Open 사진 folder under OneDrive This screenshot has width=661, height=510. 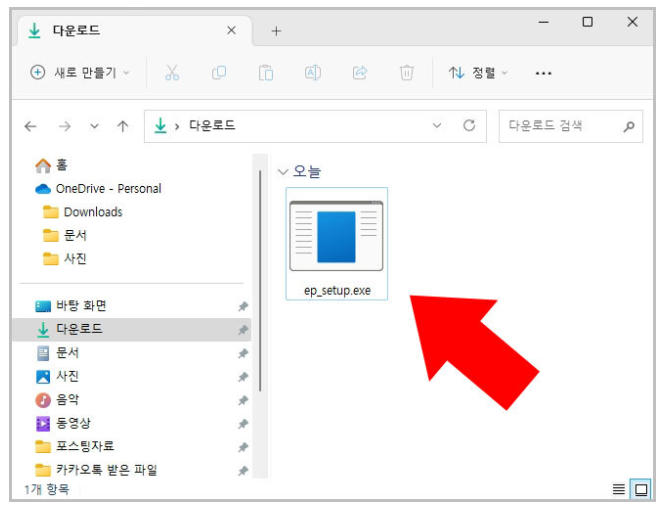(64, 258)
